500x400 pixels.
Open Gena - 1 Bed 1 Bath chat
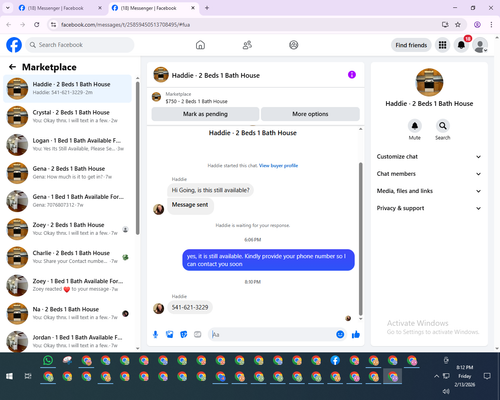(67, 201)
